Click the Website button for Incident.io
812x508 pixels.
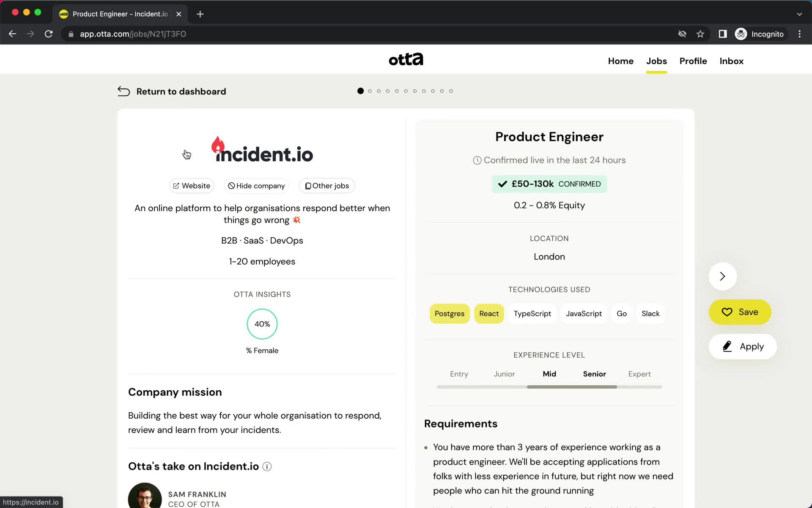tap(191, 185)
